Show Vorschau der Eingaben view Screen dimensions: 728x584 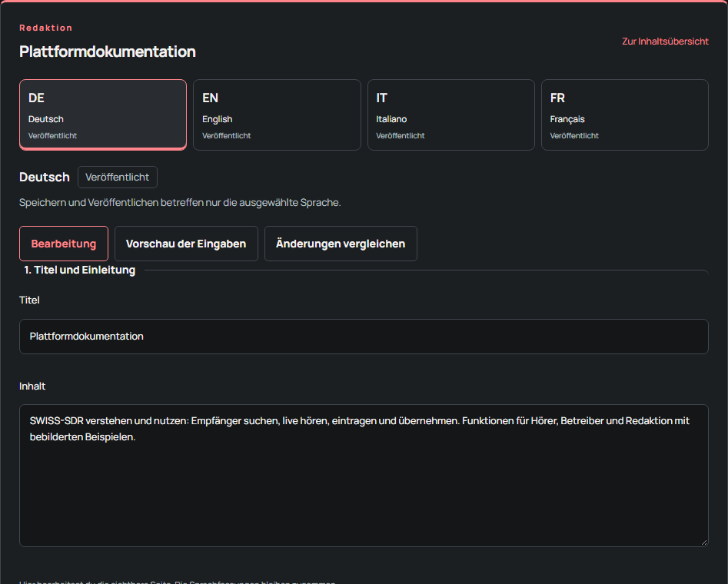(186, 244)
